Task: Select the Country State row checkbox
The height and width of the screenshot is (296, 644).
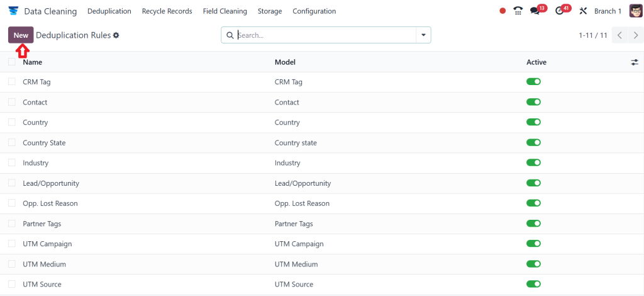Action: 12,142
